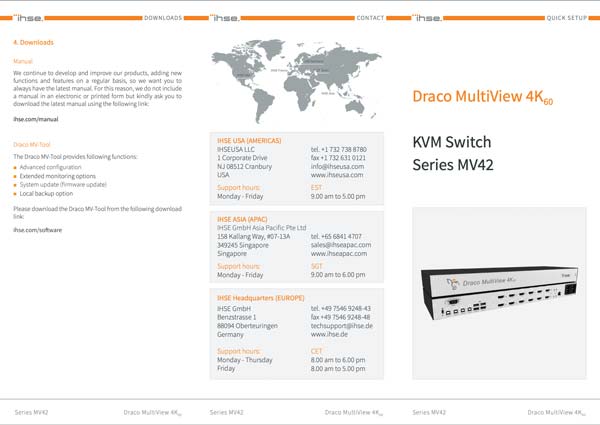Click the info@ihseusa.com email address

(338, 165)
